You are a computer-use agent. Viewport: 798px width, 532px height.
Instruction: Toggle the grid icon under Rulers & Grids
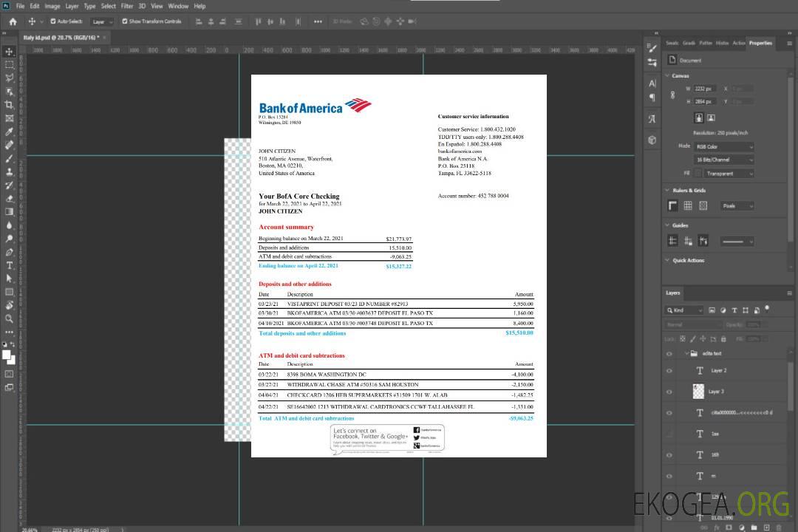click(688, 205)
